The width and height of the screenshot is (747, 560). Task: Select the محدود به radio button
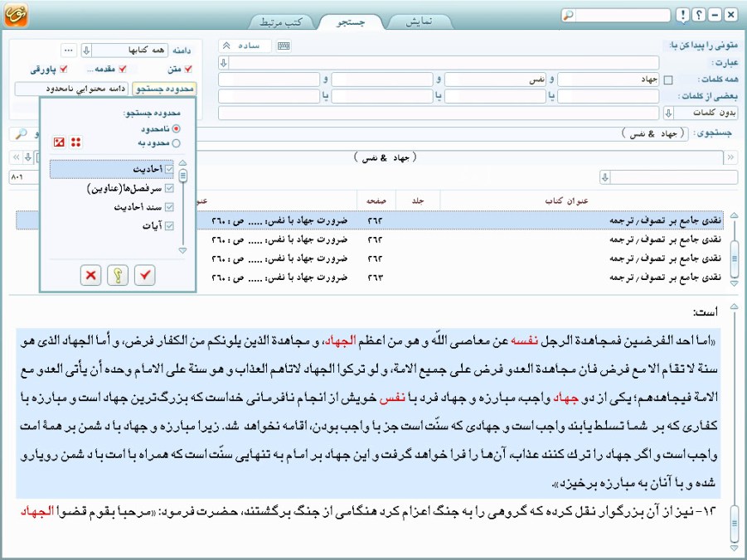(x=177, y=142)
